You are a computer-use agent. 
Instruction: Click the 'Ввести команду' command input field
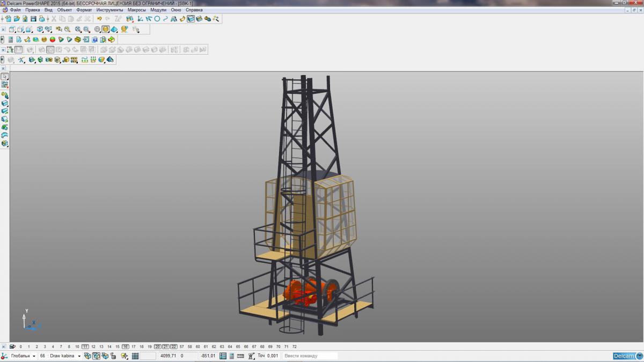pyautogui.click(x=311, y=356)
